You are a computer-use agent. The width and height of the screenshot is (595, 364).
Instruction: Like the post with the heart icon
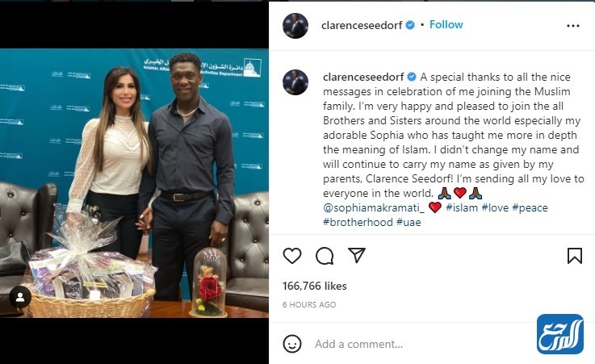292,256
